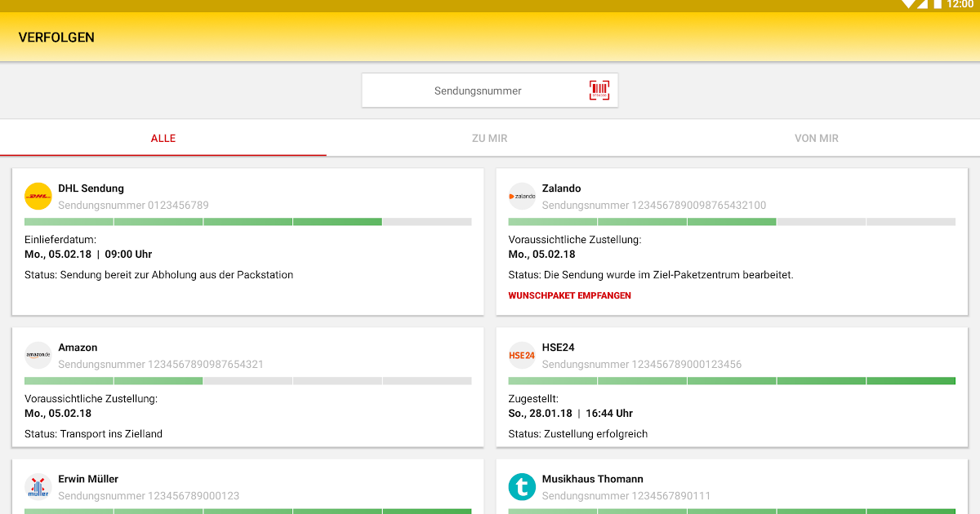Viewport: 980px width, 514px height.
Task: Select Sendungsnummer 1234567890111 text
Action: (626, 495)
